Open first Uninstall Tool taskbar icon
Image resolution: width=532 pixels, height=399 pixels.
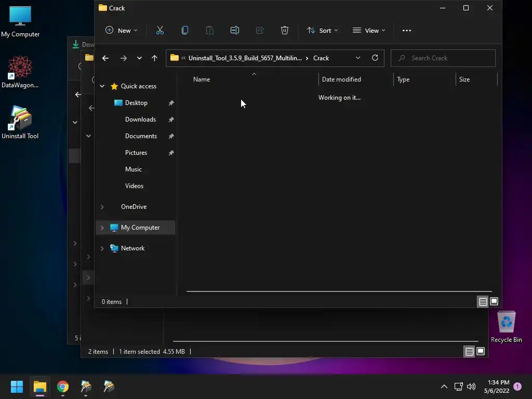[x=86, y=387]
